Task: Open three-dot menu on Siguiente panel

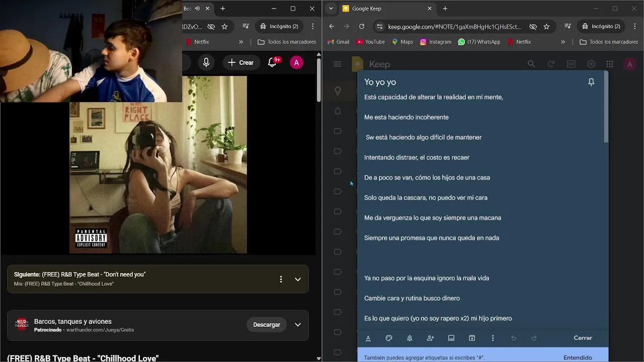Action: click(281, 279)
